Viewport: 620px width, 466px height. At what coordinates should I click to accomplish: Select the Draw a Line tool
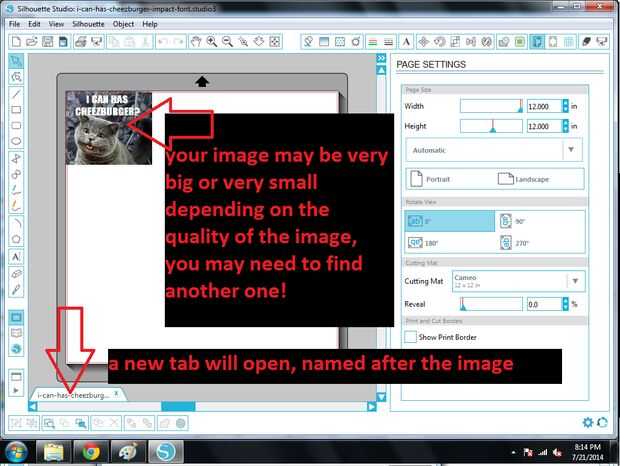(x=16, y=94)
